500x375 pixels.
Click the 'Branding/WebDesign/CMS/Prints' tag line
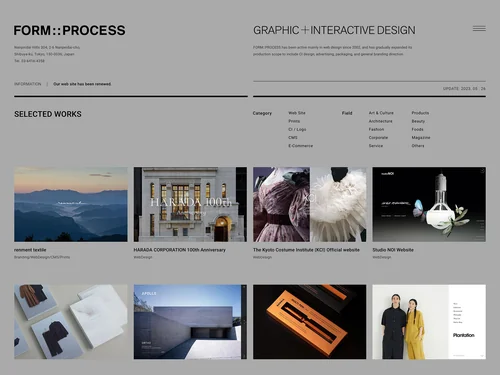coord(42,257)
